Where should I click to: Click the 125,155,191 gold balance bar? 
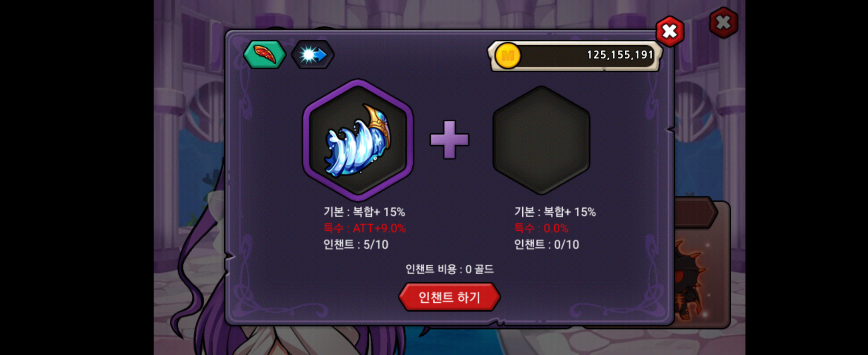click(575, 56)
